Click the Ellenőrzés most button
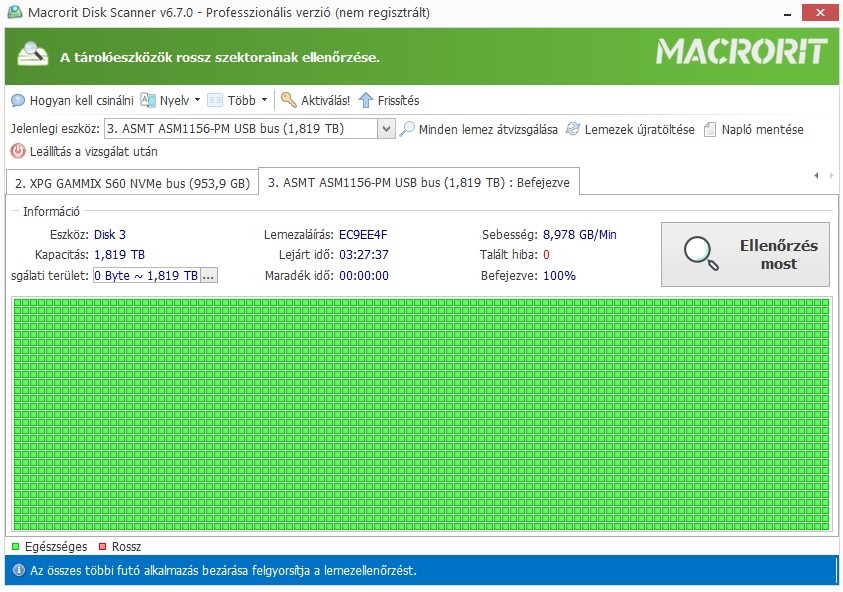The height and width of the screenshot is (592, 843). [745, 254]
